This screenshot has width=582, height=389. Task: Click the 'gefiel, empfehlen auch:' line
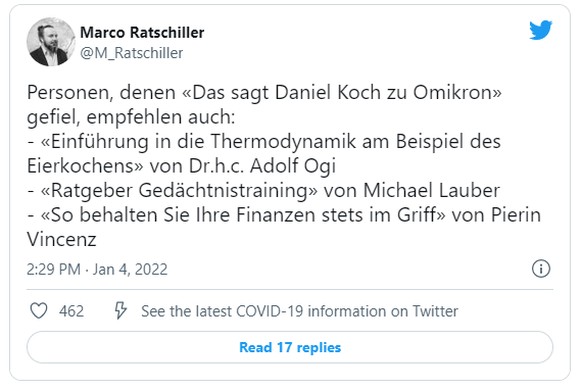(x=131, y=117)
